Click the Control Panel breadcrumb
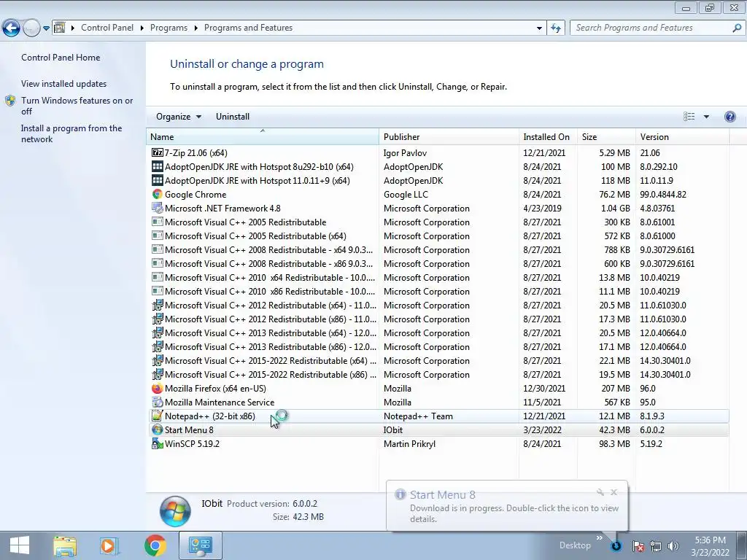This screenshot has width=747, height=560. point(107,28)
